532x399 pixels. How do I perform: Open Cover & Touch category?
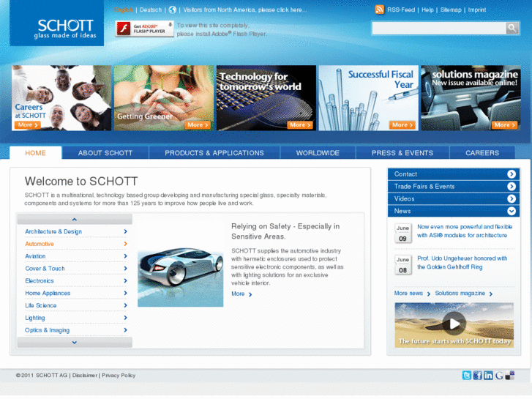click(x=45, y=269)
